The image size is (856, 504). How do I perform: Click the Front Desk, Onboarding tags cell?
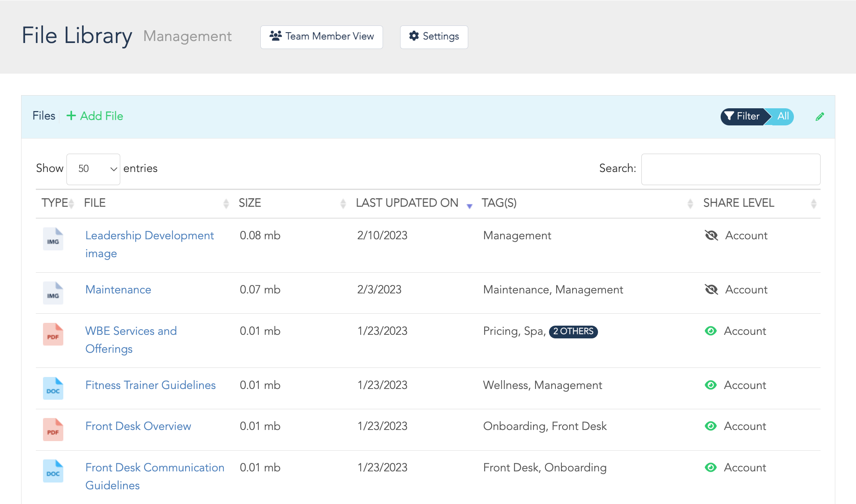545,467
